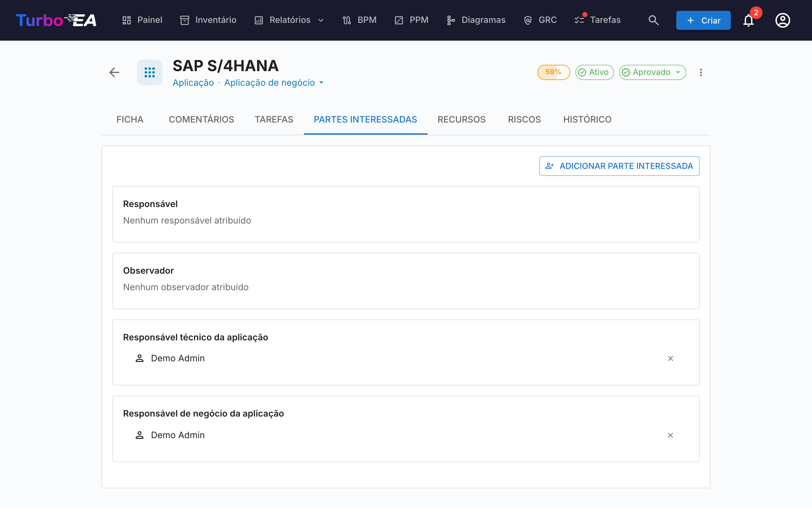
Task: Click the Observador section heading
Action: (148, 271)
